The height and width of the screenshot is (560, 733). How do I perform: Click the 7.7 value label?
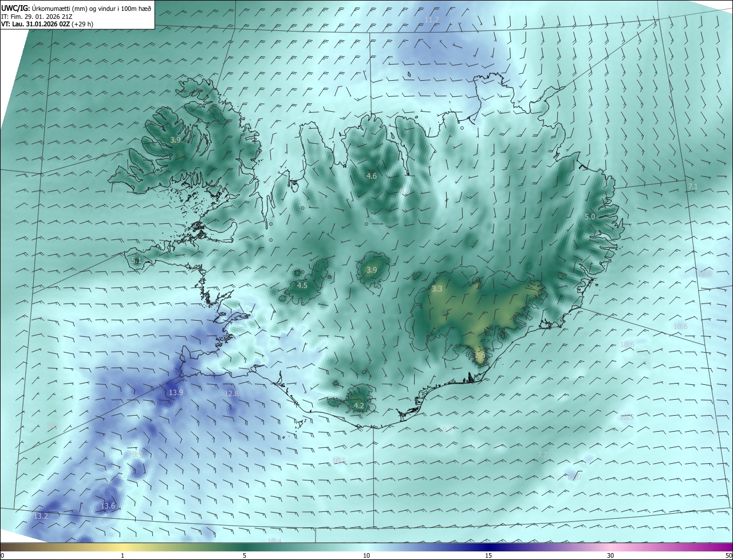coord(543,455)
